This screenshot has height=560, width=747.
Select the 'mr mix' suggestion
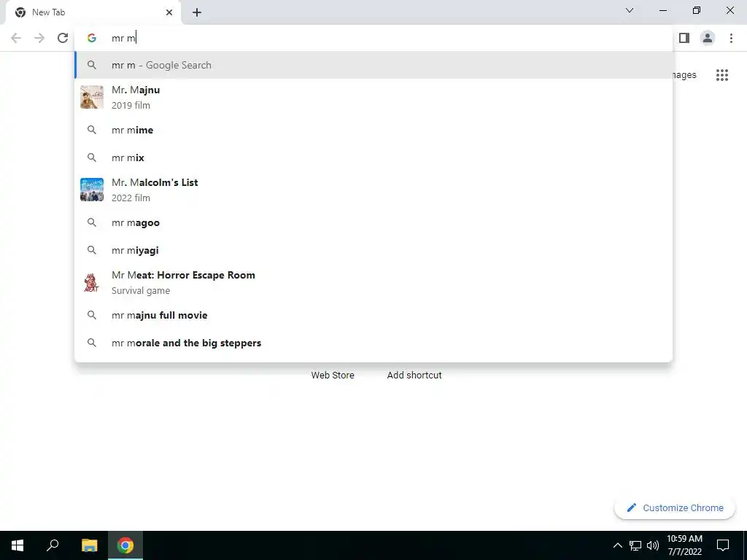[x=373, y=157]
